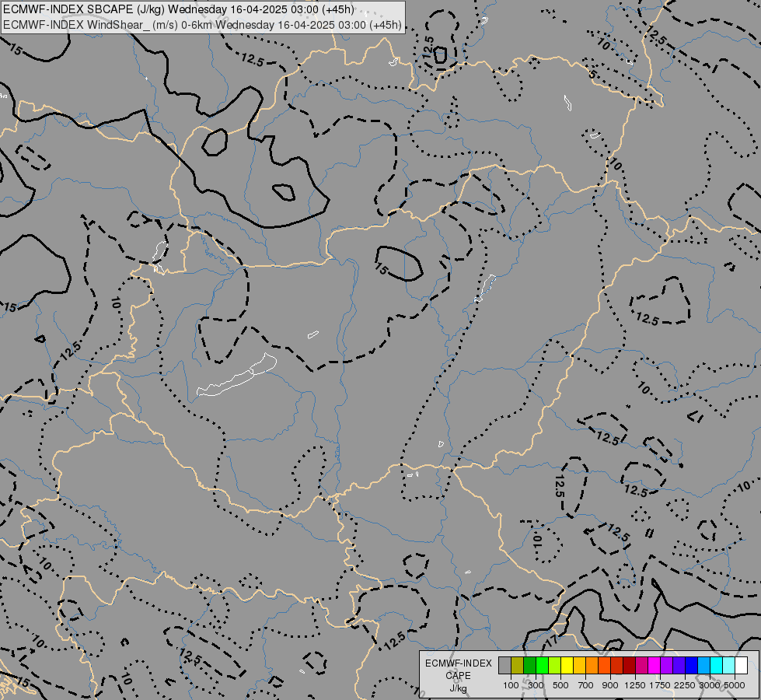This screenshot has width=761, height=700.
Task: Click the legend value 2250
Action: pos(684,685)
